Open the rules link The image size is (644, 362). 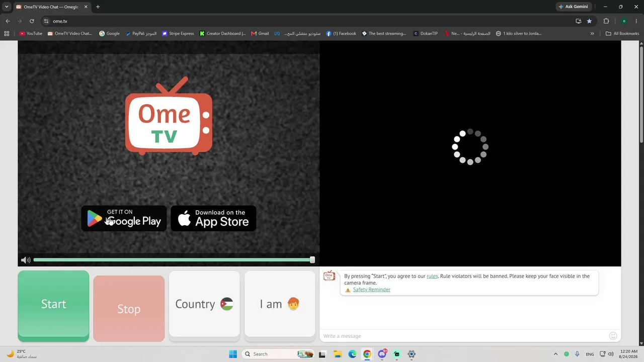[432, 276]
